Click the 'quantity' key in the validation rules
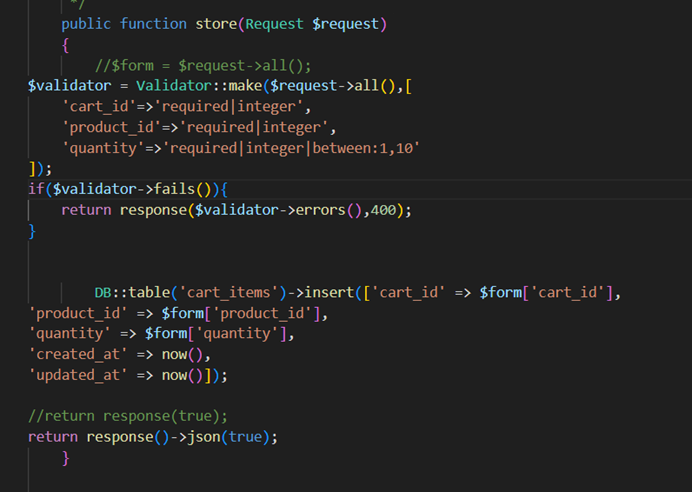 point(103,148)
